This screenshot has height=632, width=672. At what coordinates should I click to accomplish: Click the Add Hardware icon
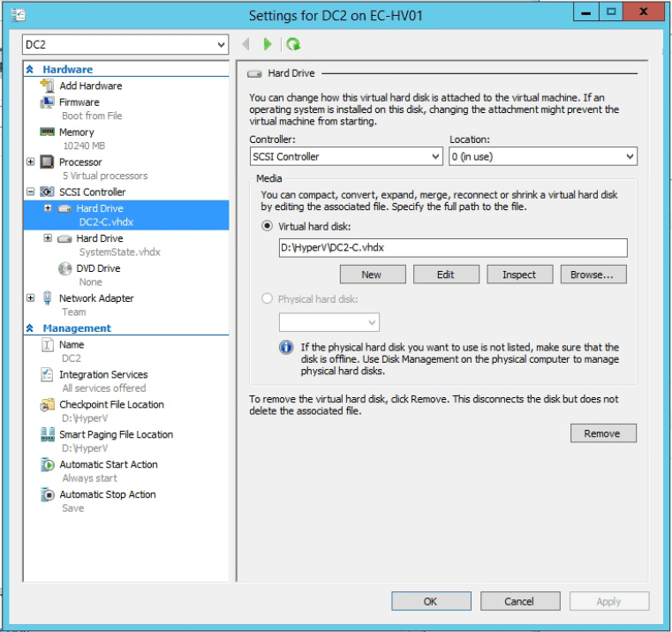click(x=48, y=86)
